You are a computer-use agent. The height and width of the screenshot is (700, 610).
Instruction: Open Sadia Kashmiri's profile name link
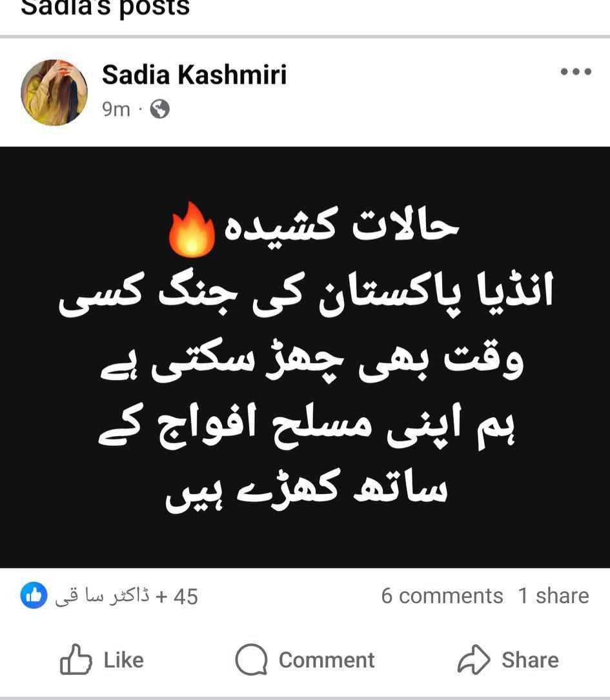tap(194, 75)
